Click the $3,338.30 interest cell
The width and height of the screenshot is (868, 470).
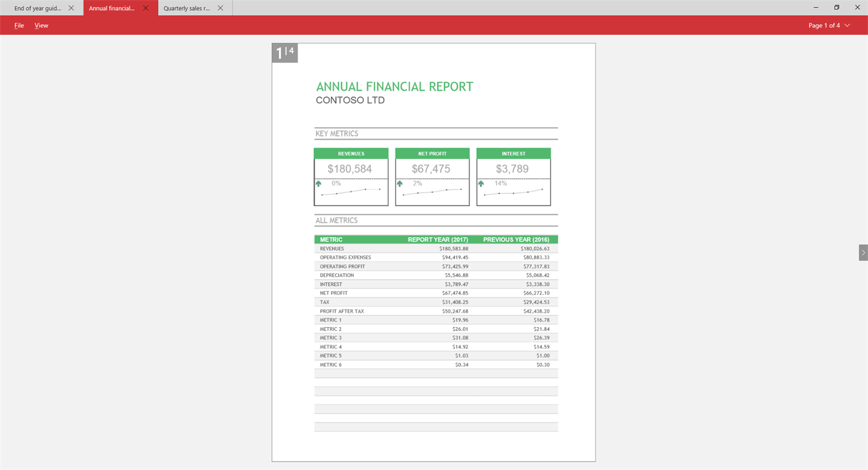(x=538, y=284)
